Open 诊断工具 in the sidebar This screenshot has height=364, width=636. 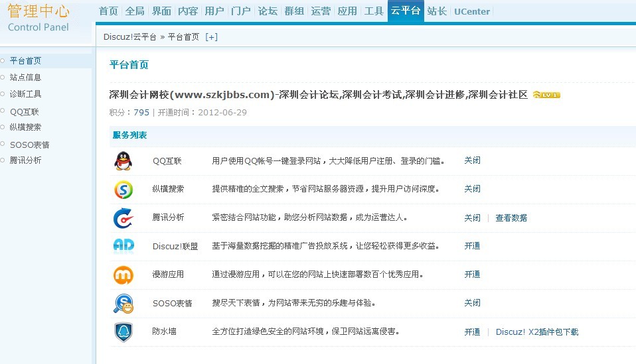25,94
